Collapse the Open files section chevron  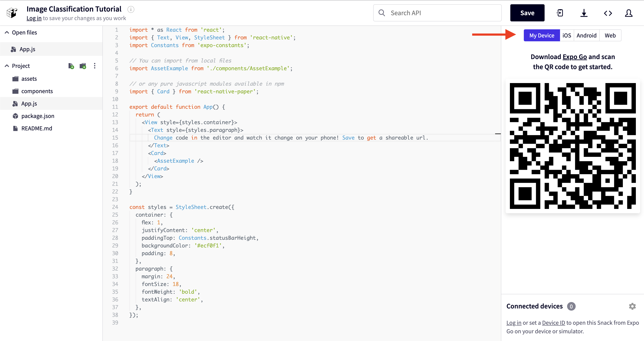(x=7, y=33)
